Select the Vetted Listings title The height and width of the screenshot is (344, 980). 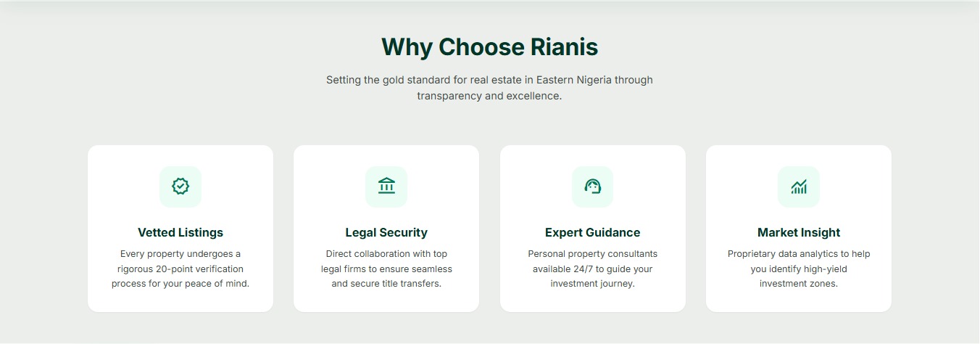[x=180, y=232]
